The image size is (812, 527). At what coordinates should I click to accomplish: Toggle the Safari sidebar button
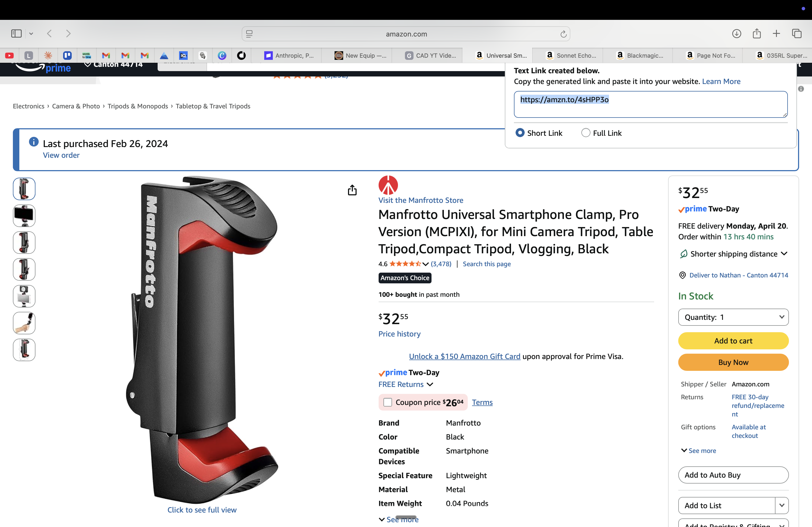[x=16, y=33]
